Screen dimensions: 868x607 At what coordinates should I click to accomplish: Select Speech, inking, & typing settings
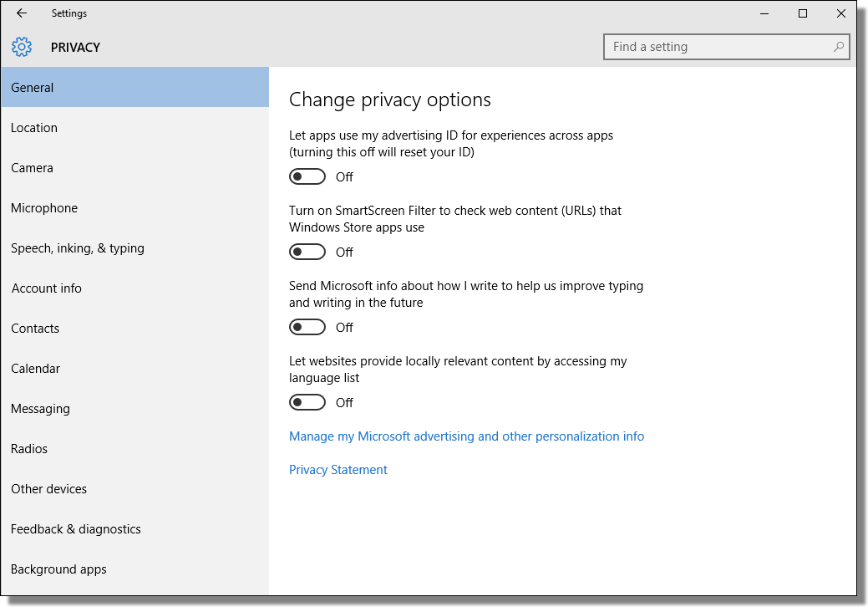coord(77,247)
